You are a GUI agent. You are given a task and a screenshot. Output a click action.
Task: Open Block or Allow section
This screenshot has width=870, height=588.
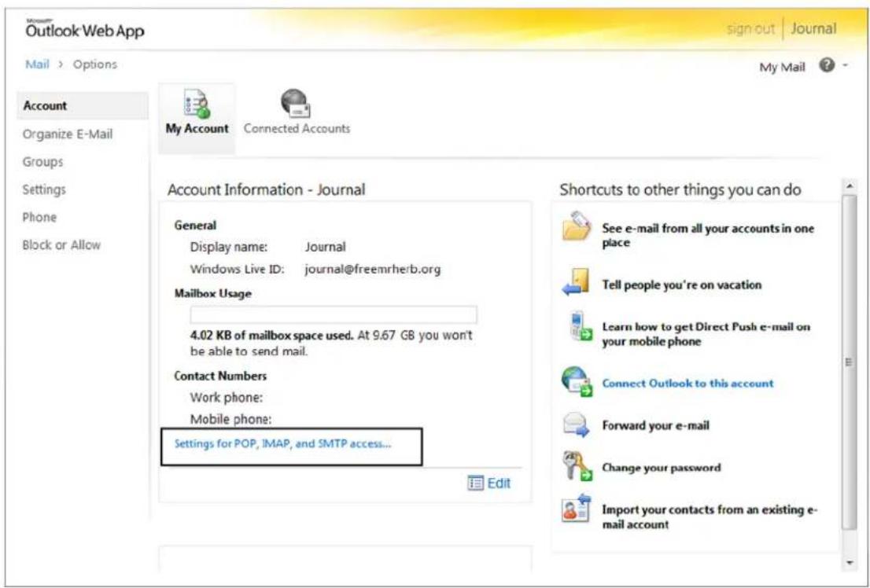point(61,245)
